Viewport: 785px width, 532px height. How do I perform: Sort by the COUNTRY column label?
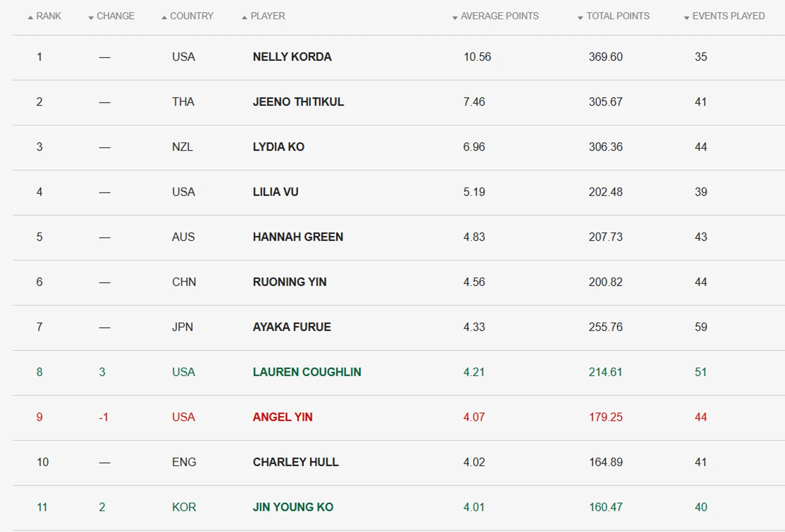pos(191,16)
